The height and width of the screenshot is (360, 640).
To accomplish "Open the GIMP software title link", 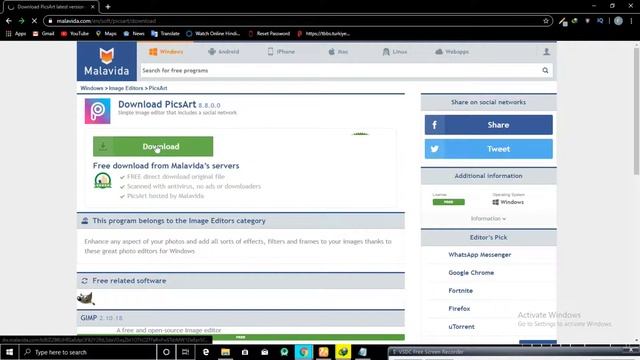I will [89, 318].
